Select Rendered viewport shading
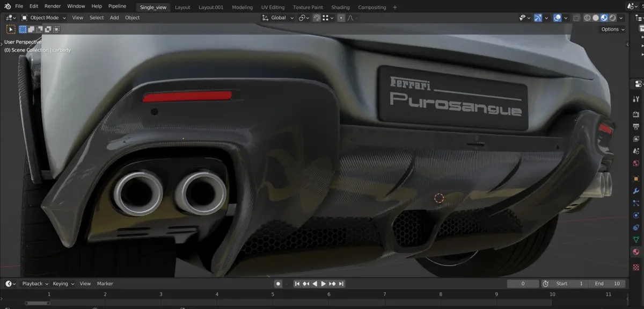The image size is (644, 309). [x=613, y=18]
